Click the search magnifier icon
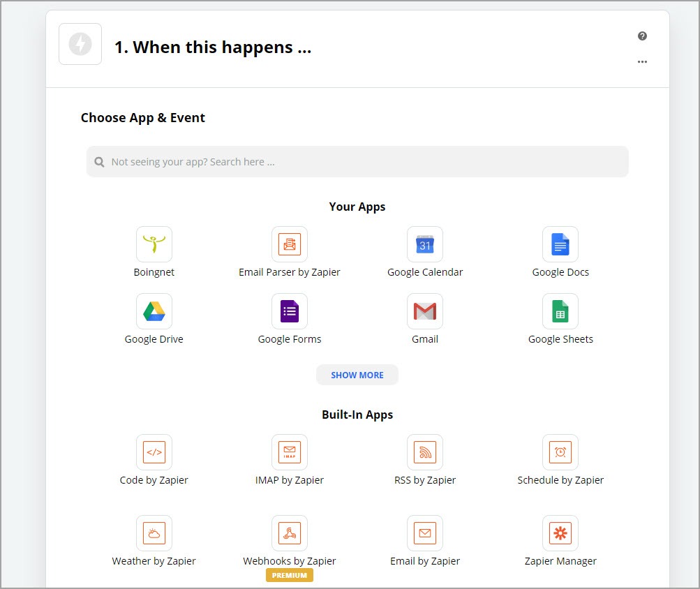700x589 pixels. [x=100, y=162]
